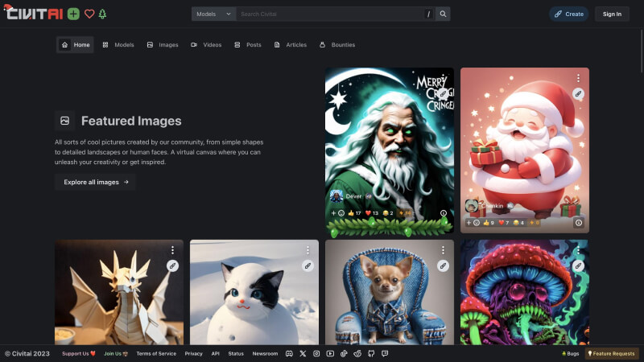Toggle thumbs-up reaction on wizard image
The width and height of the screenshot is (644, 362).
354,213
